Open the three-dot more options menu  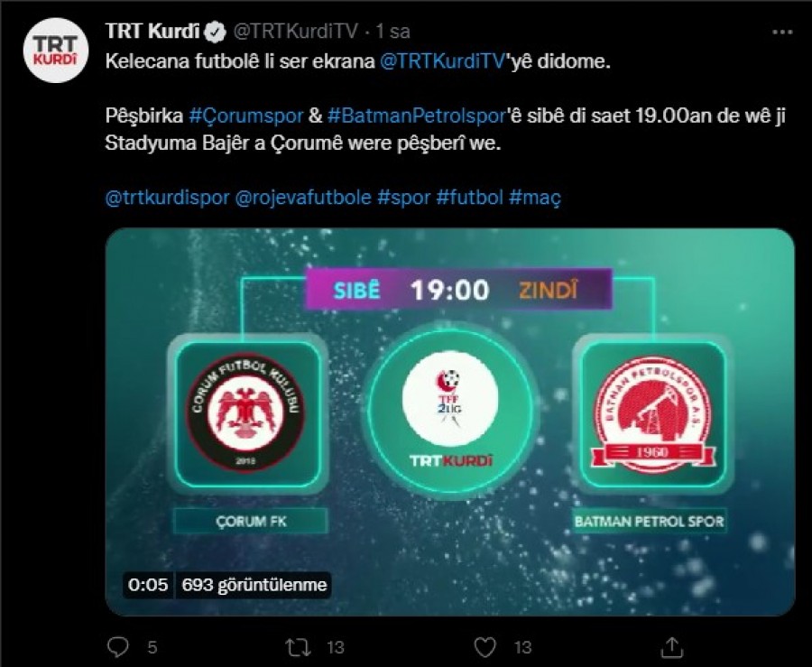pyautogui.click(x=782, y=32)
